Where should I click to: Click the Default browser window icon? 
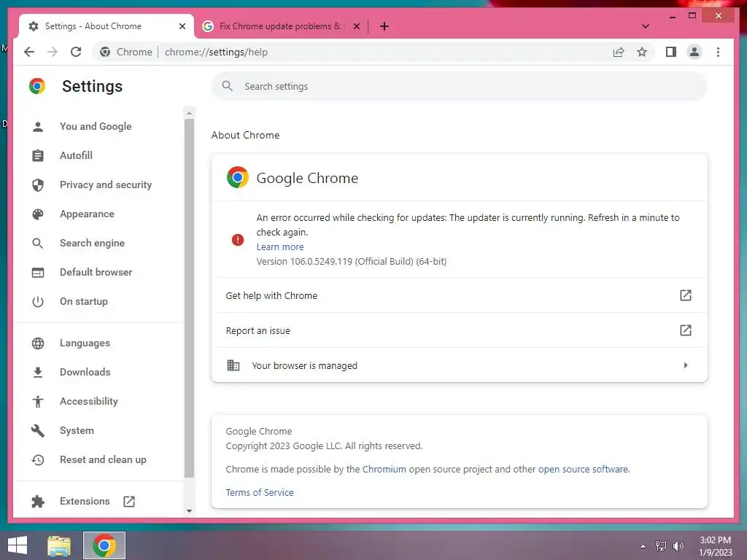point(38,273)
